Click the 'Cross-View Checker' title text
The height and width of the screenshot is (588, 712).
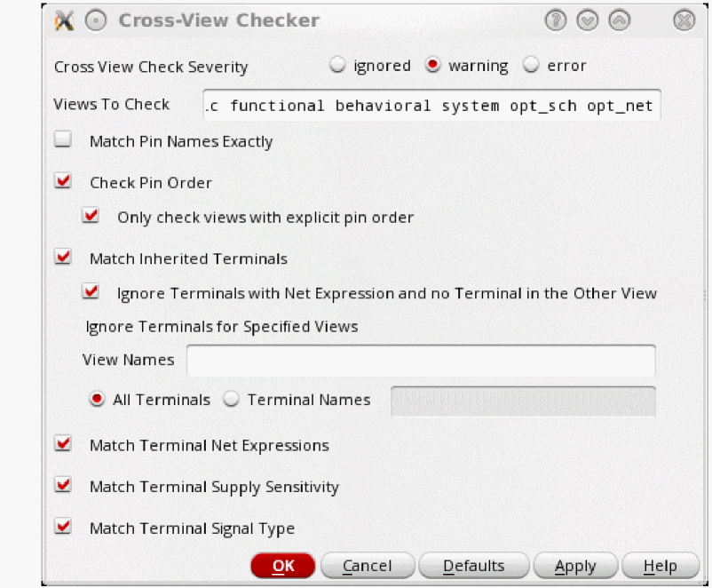[x=219, y=20]
